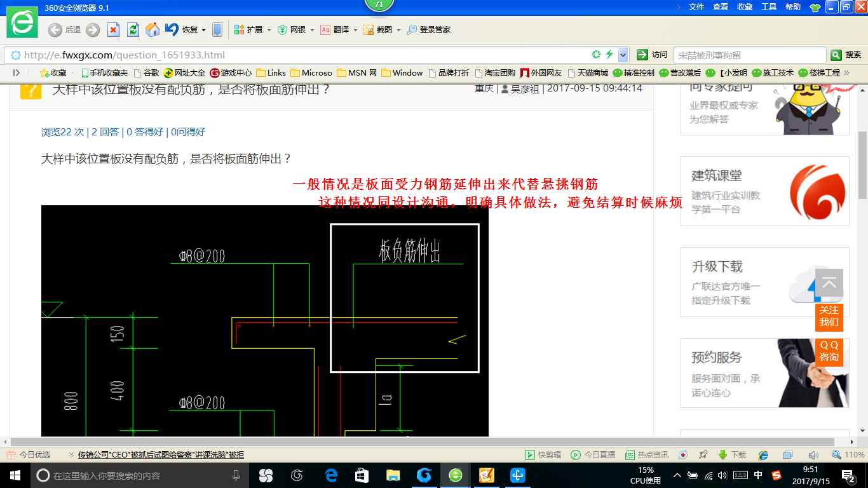Open the 收藏 star bookmark button

click(53, 73)
